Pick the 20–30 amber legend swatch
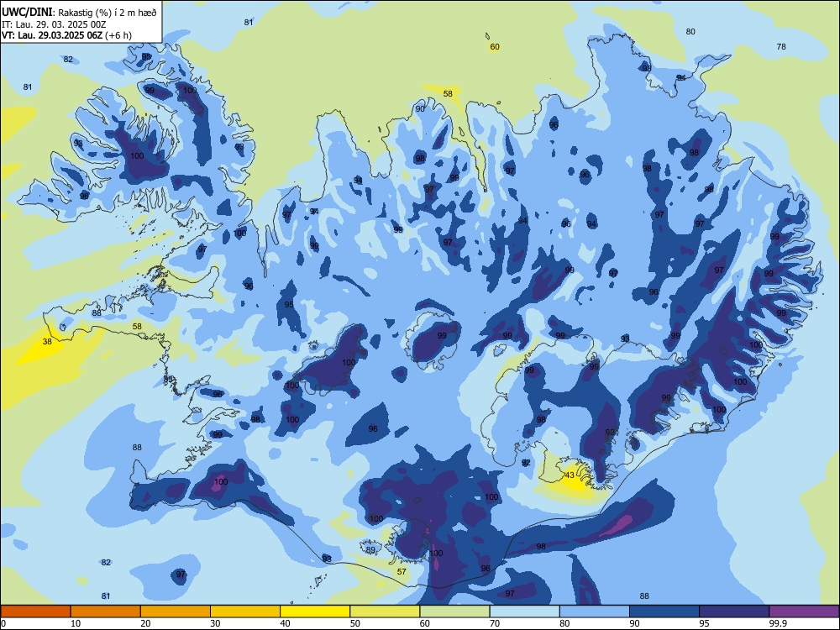The width and height of the screenshot is (840, 630). click(x=176, y=612)
